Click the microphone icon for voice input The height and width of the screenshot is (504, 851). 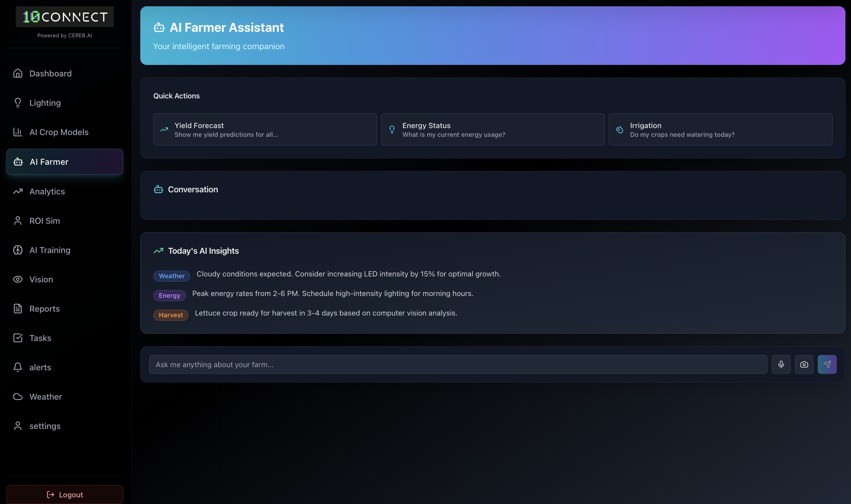pyautogui.click(x=781, y=364)
